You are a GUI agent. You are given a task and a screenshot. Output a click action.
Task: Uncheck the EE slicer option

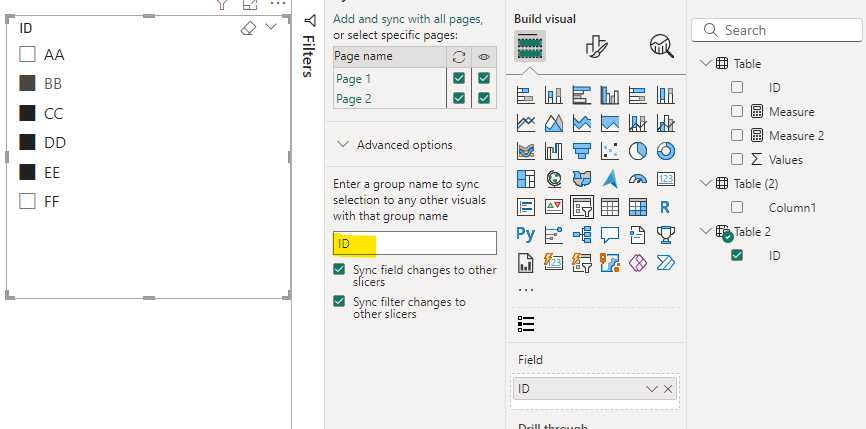[27, 172]
